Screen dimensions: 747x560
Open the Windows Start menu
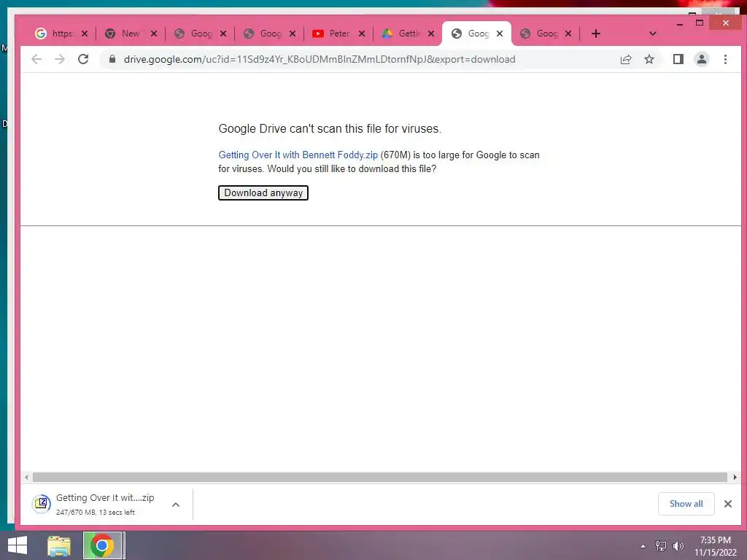click(18, 545)
